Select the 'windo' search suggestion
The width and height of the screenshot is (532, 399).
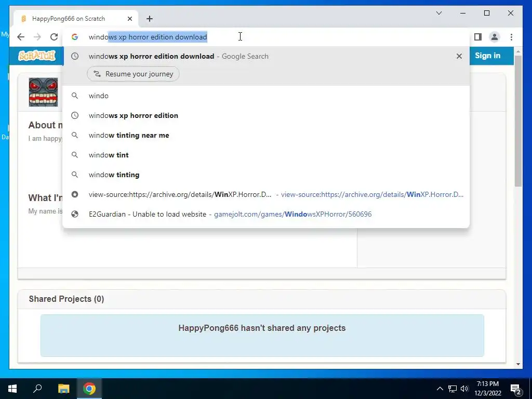pos(267,96)
